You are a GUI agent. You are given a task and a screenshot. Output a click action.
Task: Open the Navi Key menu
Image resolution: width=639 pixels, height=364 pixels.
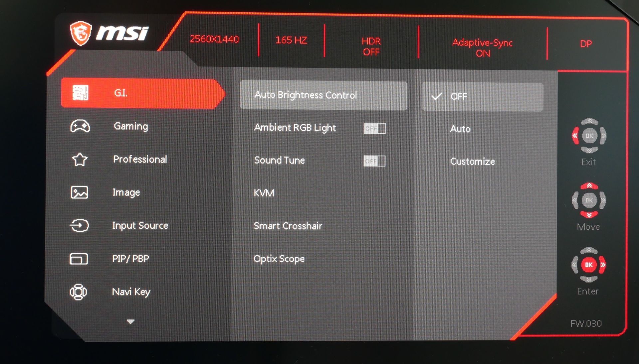pos(131,292)
